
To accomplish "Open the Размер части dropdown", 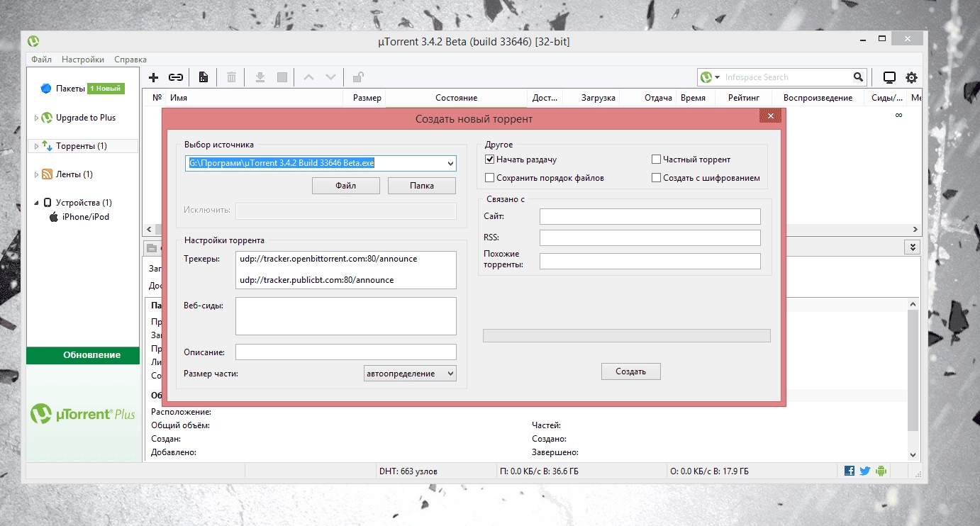I will point(410,373).
